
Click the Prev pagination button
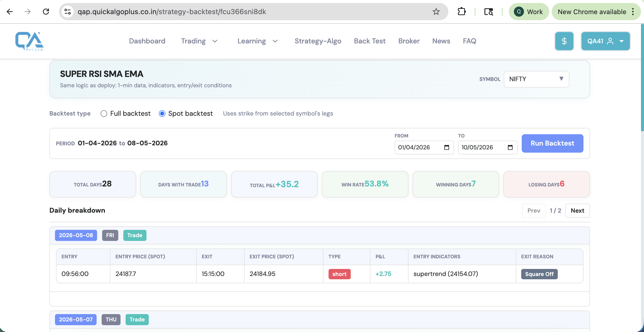point(534,211)
